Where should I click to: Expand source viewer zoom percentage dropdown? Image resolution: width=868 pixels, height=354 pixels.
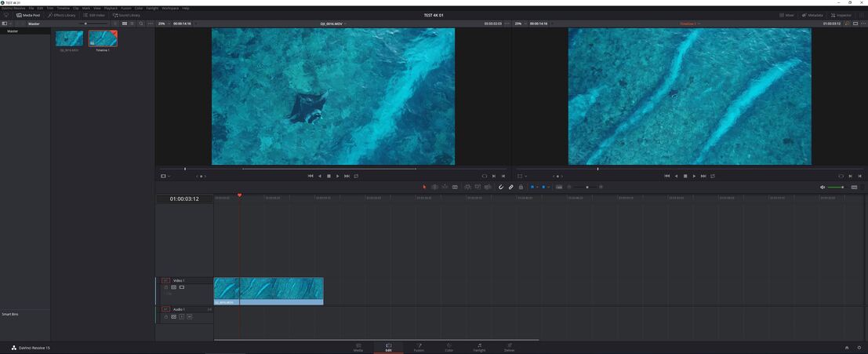click(162, 24)
